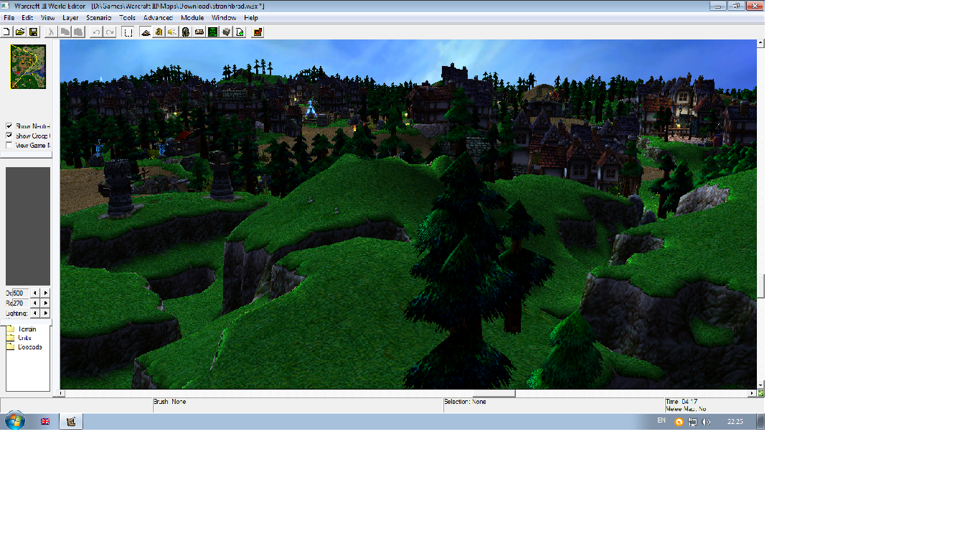Increase the Rot 270 value arrow
The height and width of the screenshot is (551, 980).
point(45,303)
